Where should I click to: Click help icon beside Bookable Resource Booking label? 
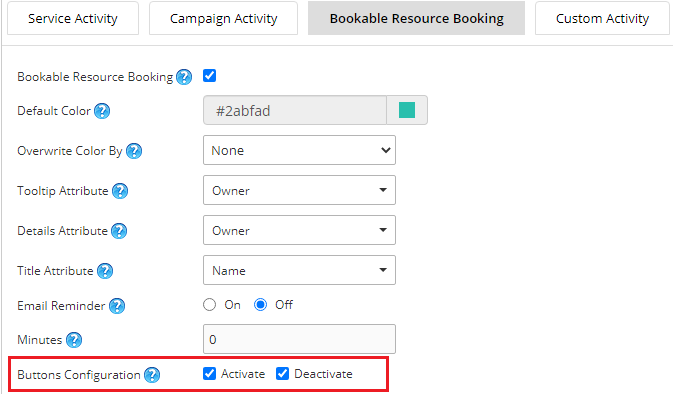tap(184, 77)
